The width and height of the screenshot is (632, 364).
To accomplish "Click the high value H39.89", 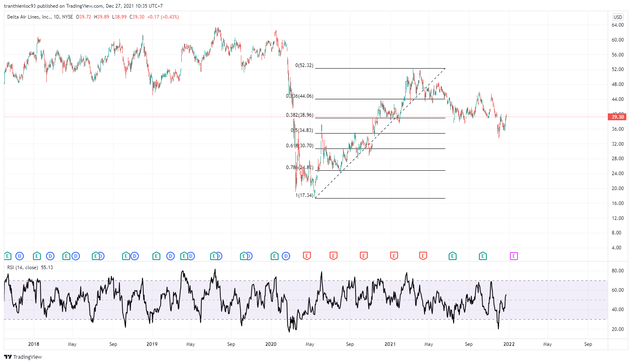I will tap(102, 17).
